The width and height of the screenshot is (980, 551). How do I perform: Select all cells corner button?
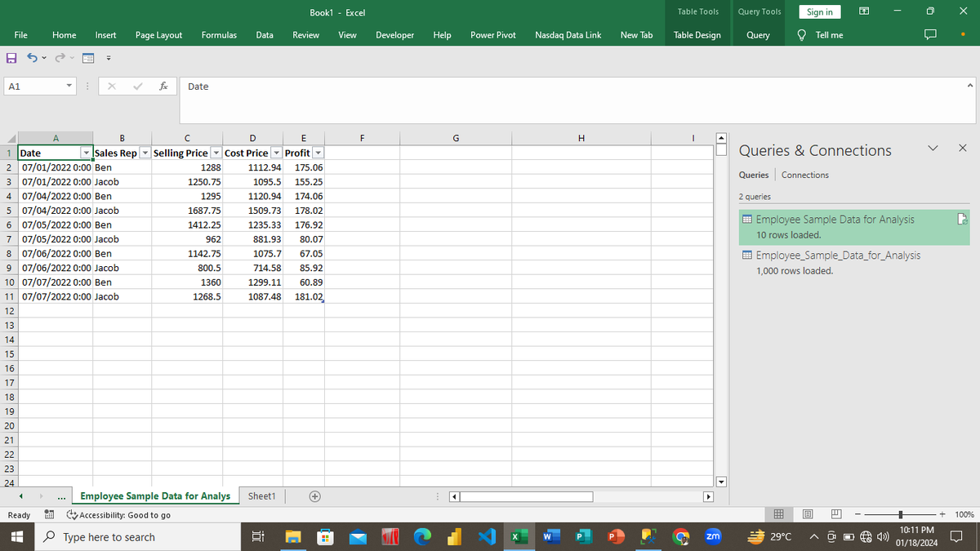click(9, 139)
